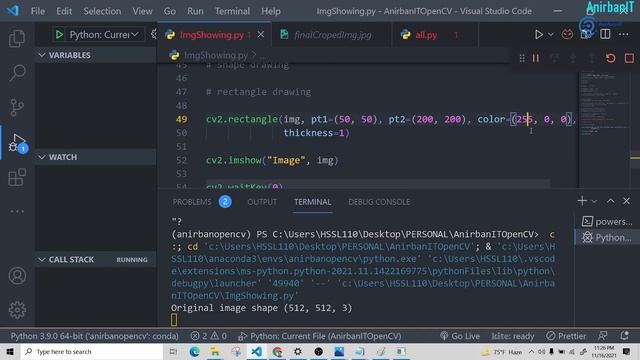Click Go Live in status bar
Viewport: 640px width, 360px height.
coord(460,336)
